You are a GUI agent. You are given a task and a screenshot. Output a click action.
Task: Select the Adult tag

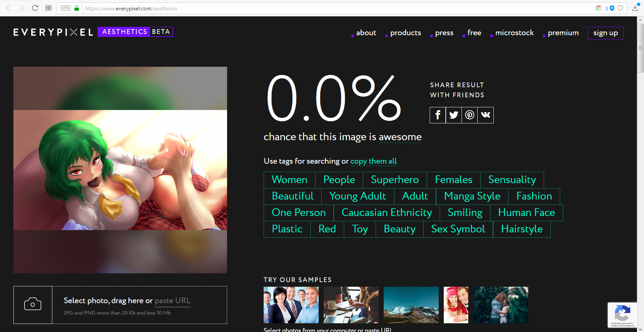[415, 196]
